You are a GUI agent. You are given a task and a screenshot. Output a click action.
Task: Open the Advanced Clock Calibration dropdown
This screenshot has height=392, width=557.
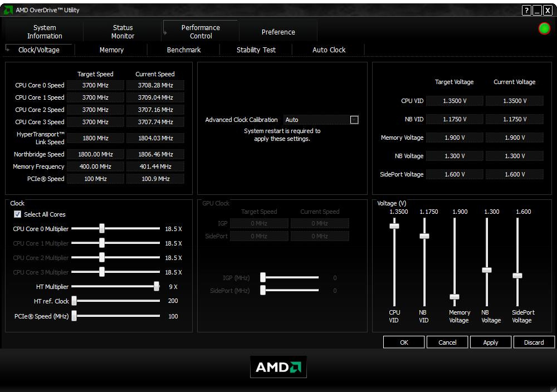[x=354, y=120]
